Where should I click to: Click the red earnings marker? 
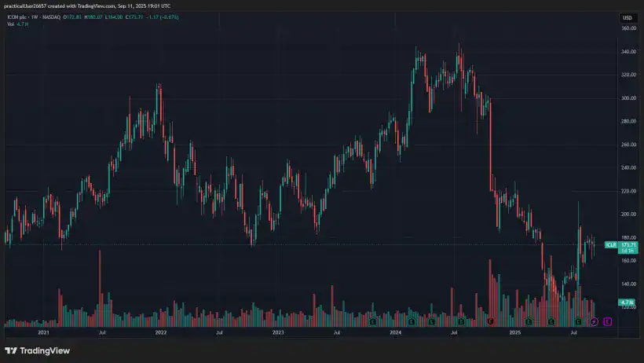coord(490,321)
